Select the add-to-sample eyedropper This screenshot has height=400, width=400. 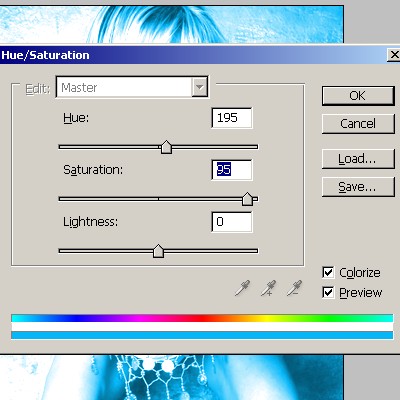point(268,288)
